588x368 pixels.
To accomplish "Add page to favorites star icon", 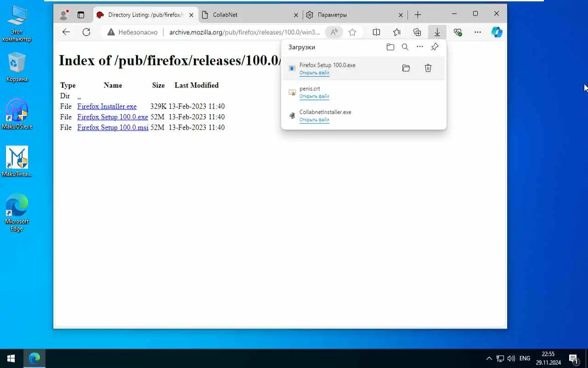I will [352, 32].
